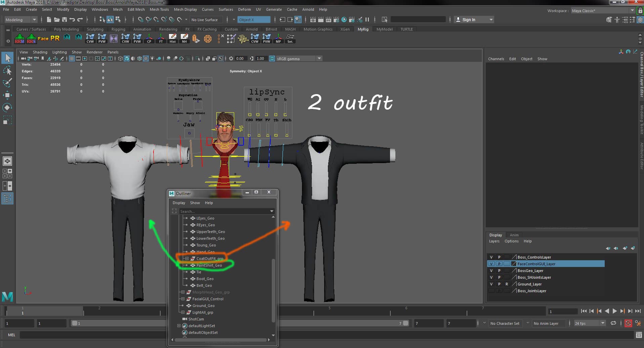This screenshot has width=644, height=348.
Task: Open the Modeling menu set dropdown
Action: pyautogui.click(x=20, y=20)
